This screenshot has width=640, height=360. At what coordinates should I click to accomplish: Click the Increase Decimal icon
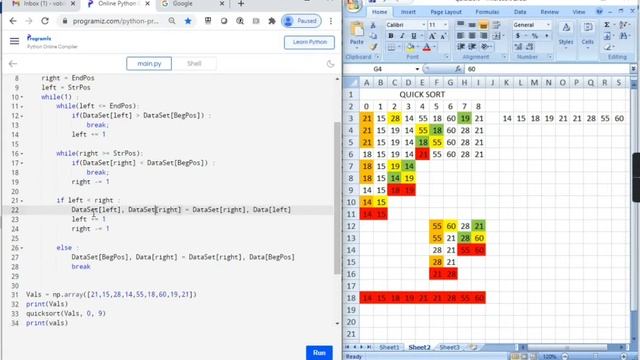coord(518,47)
